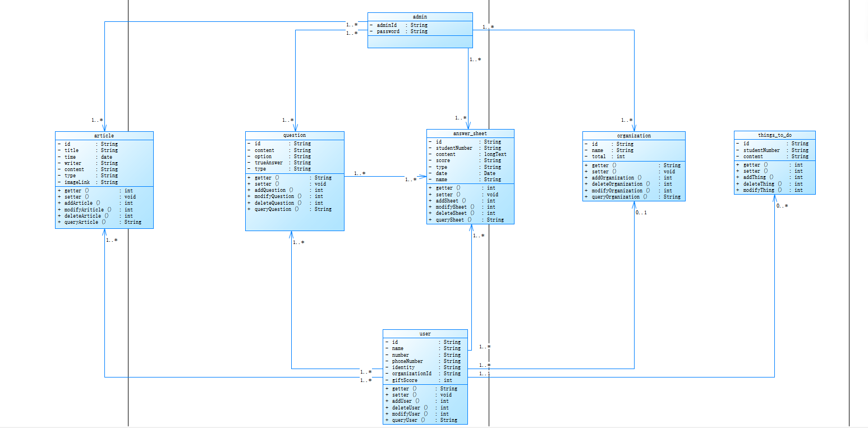This screenshot has width=868, height=428.
Task: Click the name attribute in organization
Action: coord(609,150)
